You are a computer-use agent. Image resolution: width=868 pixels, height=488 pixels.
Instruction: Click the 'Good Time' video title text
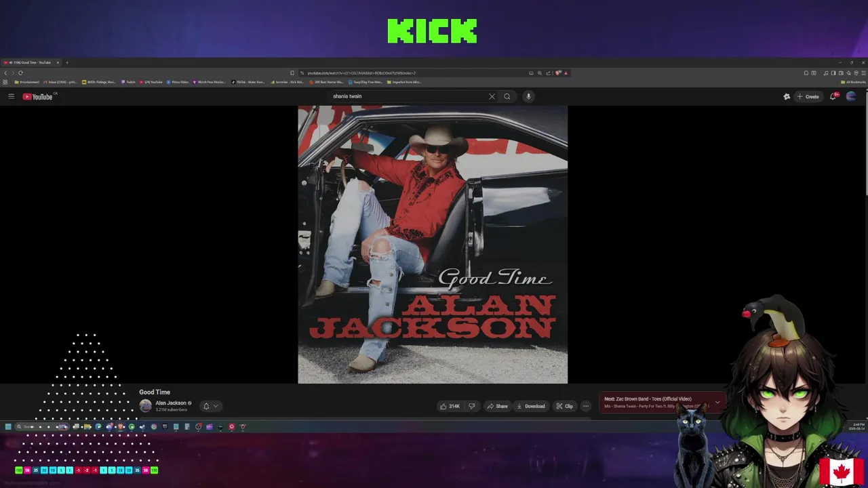pyautogui.click(x=155, y=392)
